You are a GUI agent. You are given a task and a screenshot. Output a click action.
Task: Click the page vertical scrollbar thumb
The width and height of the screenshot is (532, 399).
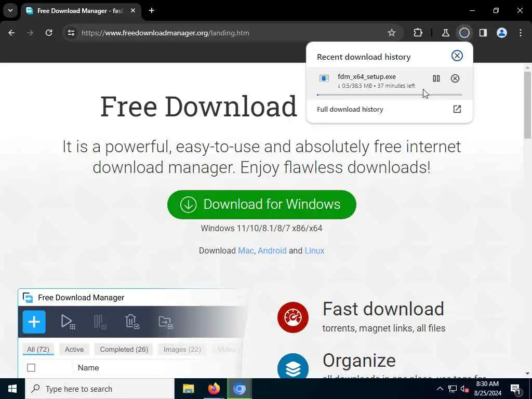tap(527, 105)
